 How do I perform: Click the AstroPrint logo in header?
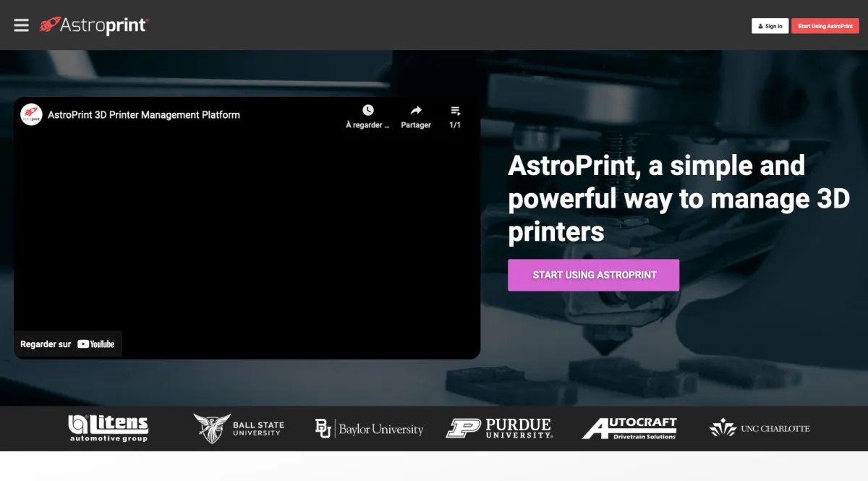coord(94,25)
